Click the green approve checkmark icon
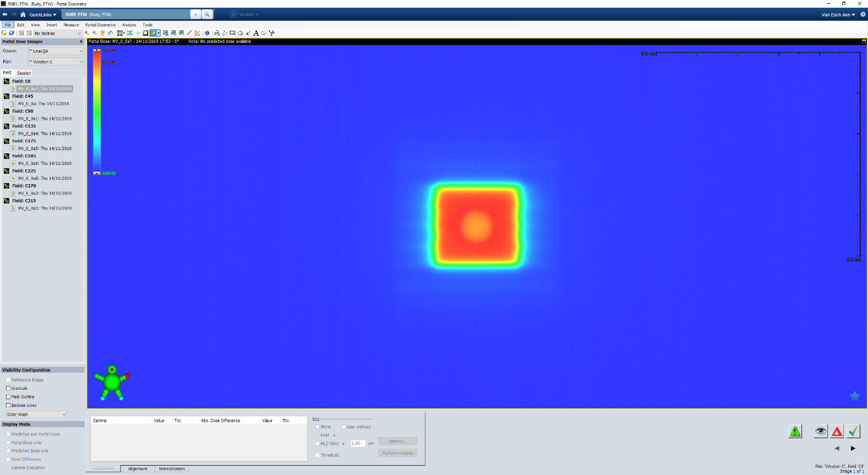Screen dimensions: 868x475 (853, 432)
